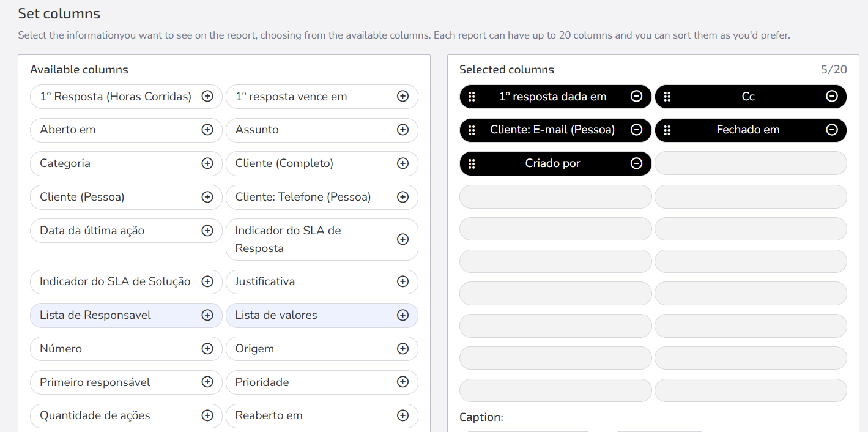The height and width of the screenshot is (432, 868).
Task: Click the '5/20' column counter
Action: pos(834,70)
